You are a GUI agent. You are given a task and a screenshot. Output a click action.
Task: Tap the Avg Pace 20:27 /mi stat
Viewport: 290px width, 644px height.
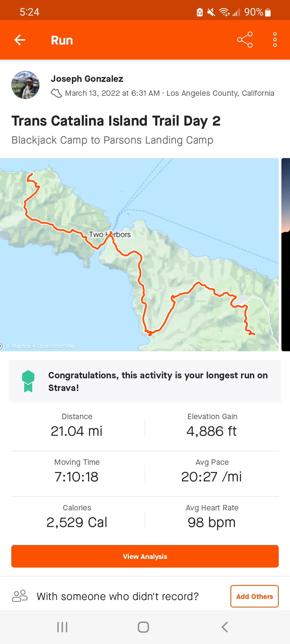(212, 471)
